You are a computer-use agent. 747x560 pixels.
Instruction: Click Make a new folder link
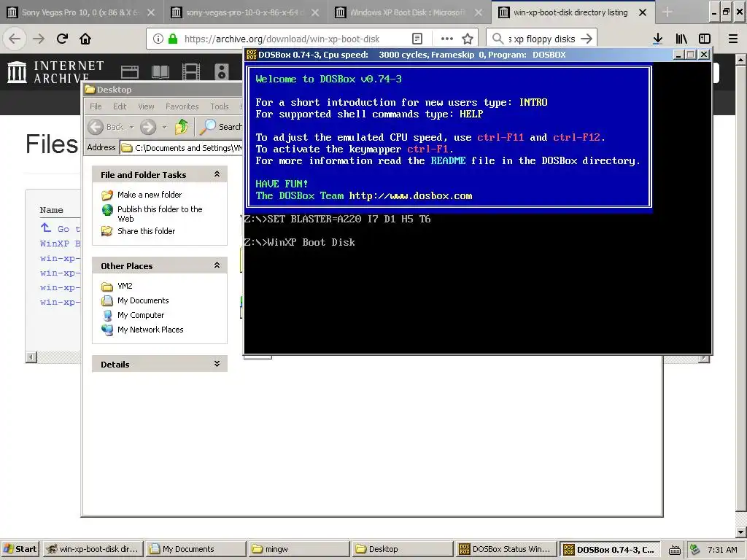pos(149,194)
